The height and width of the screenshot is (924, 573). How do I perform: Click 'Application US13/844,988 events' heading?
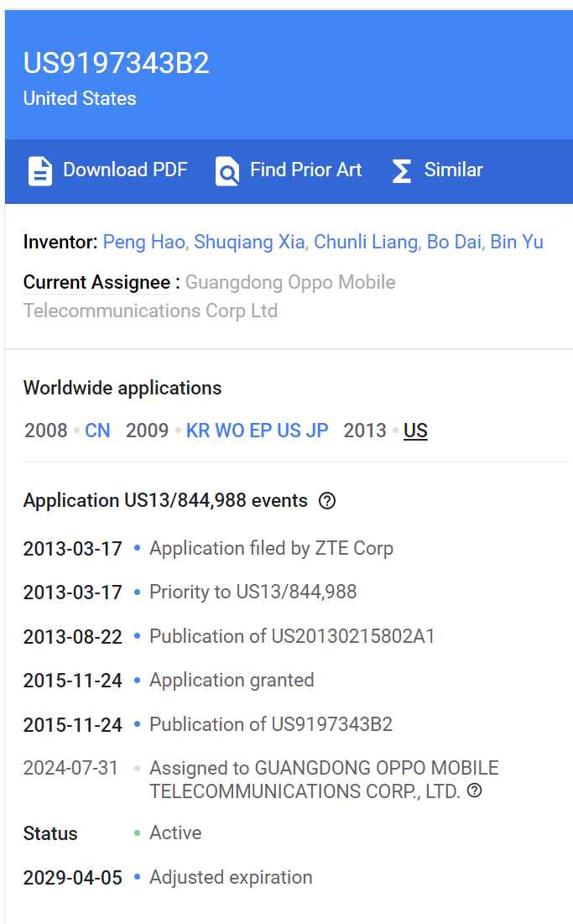165,500
